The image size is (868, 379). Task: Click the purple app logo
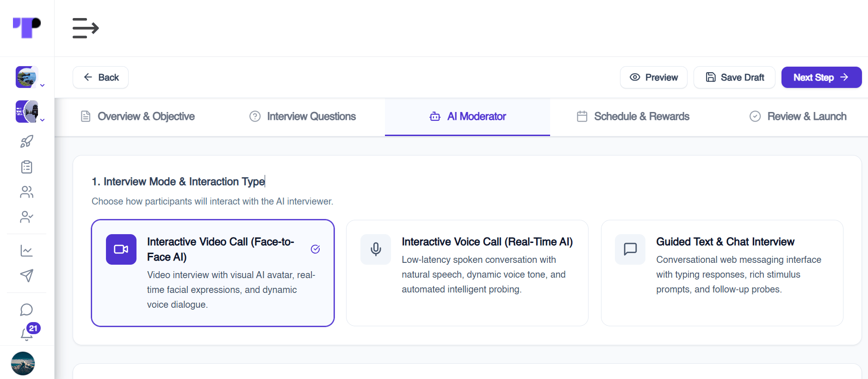click(27, 28)
